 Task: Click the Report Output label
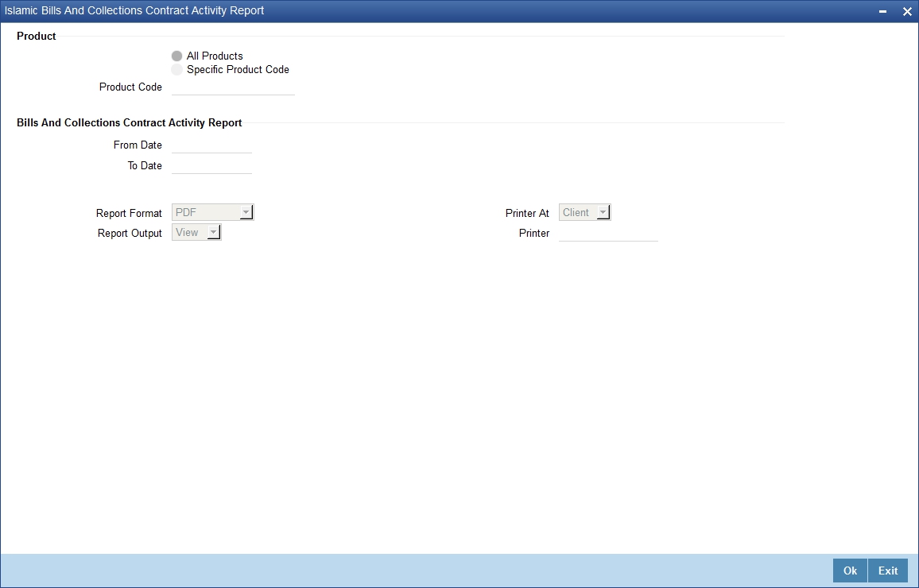tap(130, 233)
